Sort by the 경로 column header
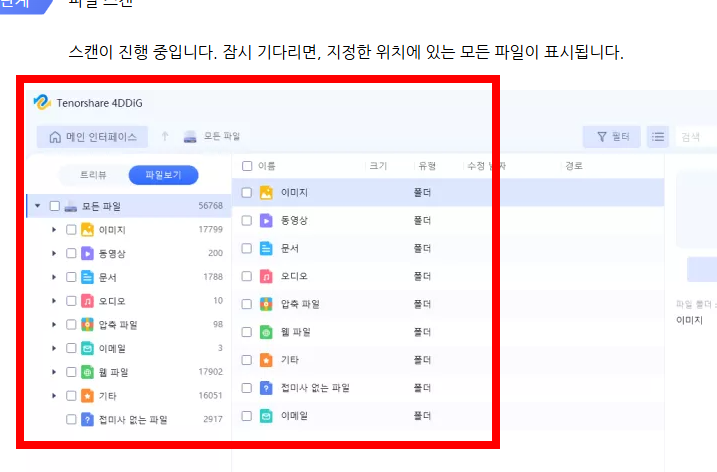 (574, 166)
